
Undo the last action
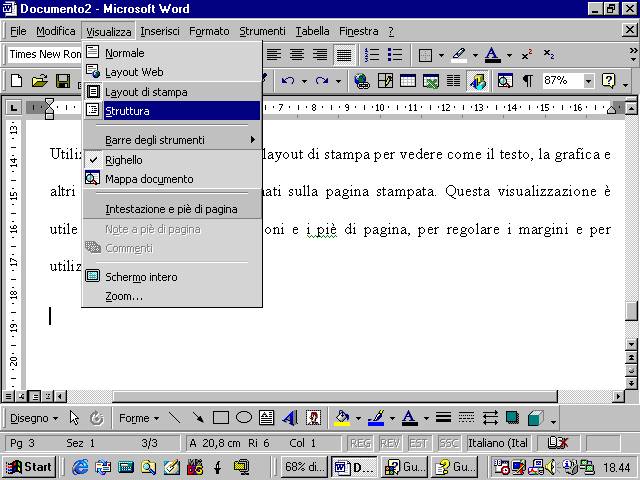point(288,81)
